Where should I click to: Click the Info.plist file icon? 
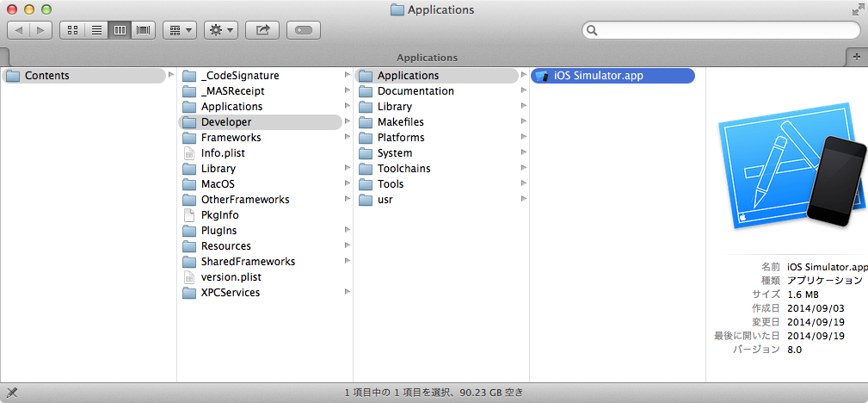189,153
